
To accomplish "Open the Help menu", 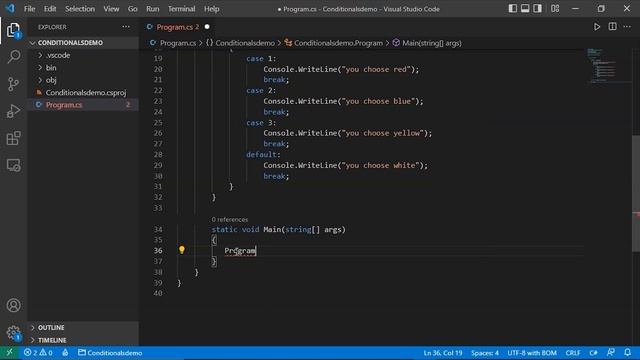I will coord(211,9).
